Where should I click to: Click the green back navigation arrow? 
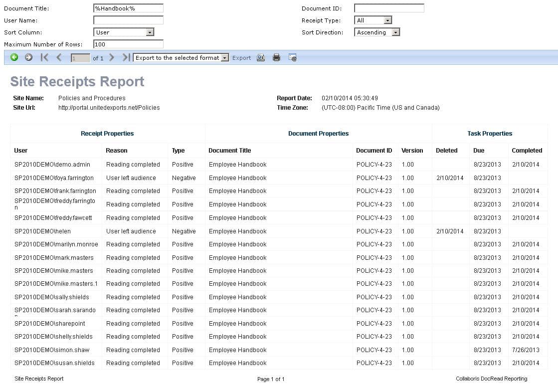(14, 57)
